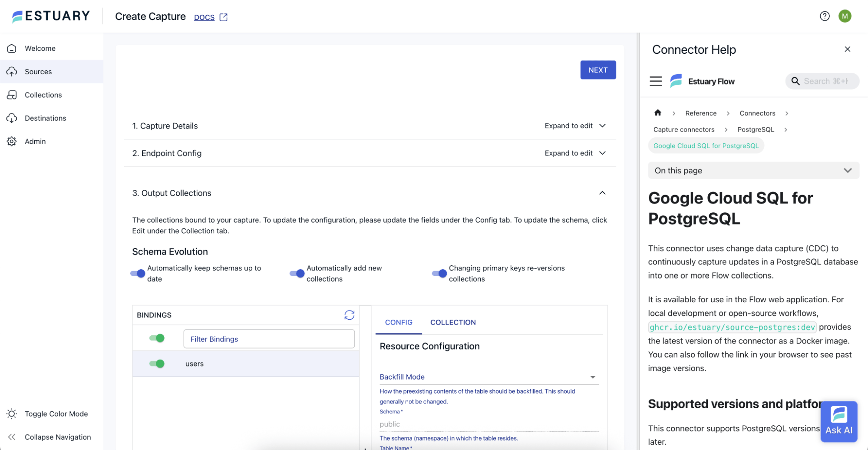The width and height of the screenshot is (868, 450).
Task: Click the Collections icon in the sidebar
Action: point(12,95)
